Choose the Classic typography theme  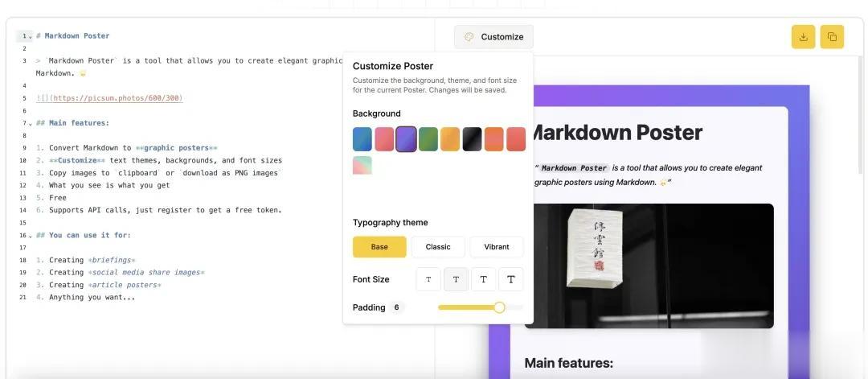438,247
